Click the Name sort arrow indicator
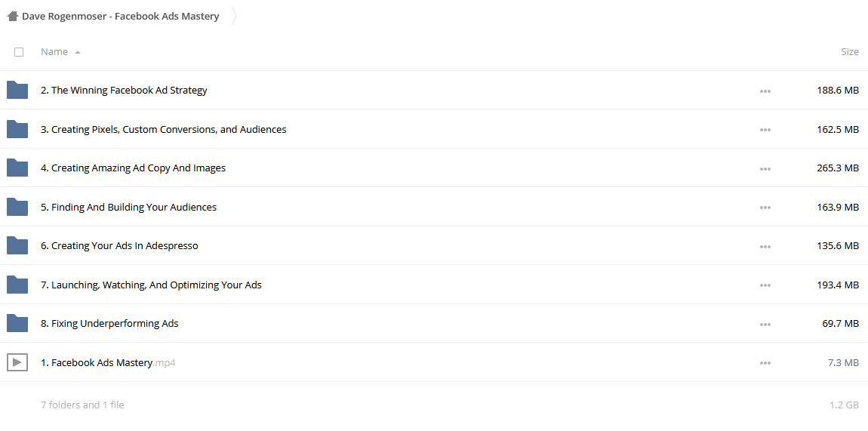 [78, 52]
